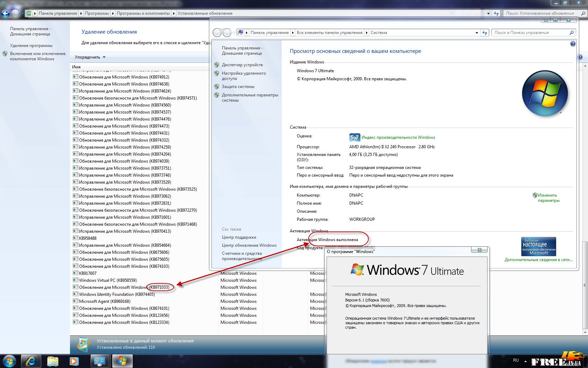Expand arrow after Панель управления in System breadcrumb
588x368 pixels.
293,33
